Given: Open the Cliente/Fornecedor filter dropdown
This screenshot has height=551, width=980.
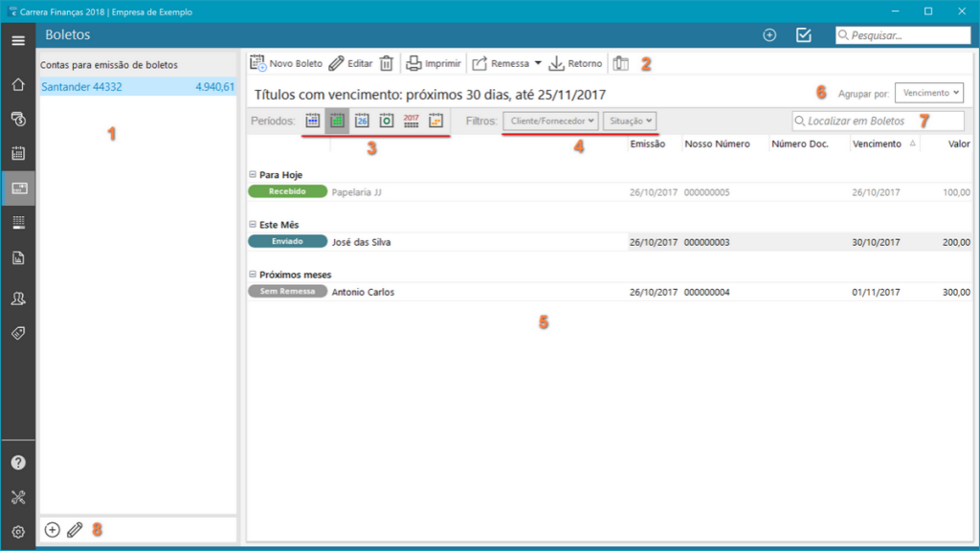Looking at the screenshot, I should (550, 121).
